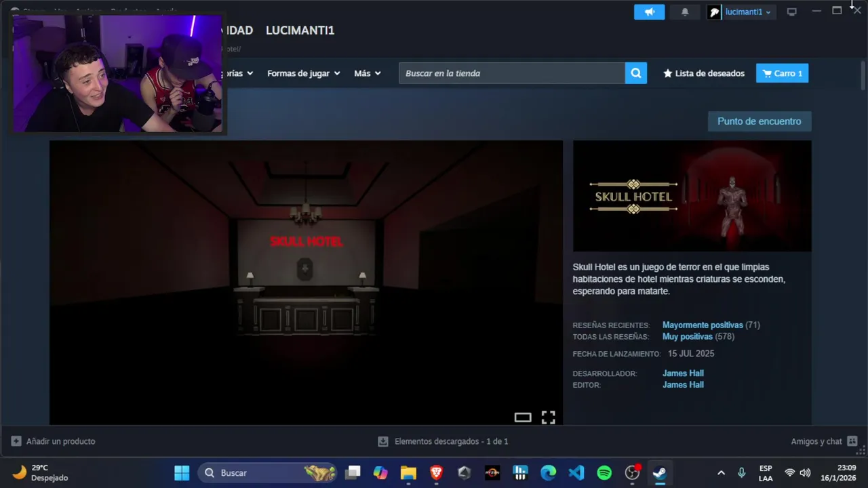This screenshot has height=488, width=868.
Task: Open Visual Studio Code from the taskbar
Action: tap(576, 473)
